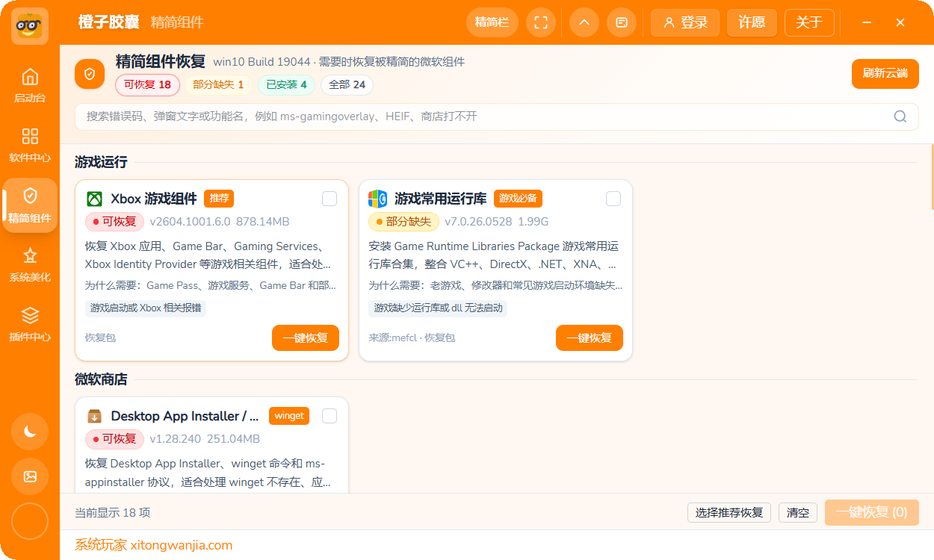Click the fullscreen icon in title bar
Screen dimensions: 934x560
[541, 22]
